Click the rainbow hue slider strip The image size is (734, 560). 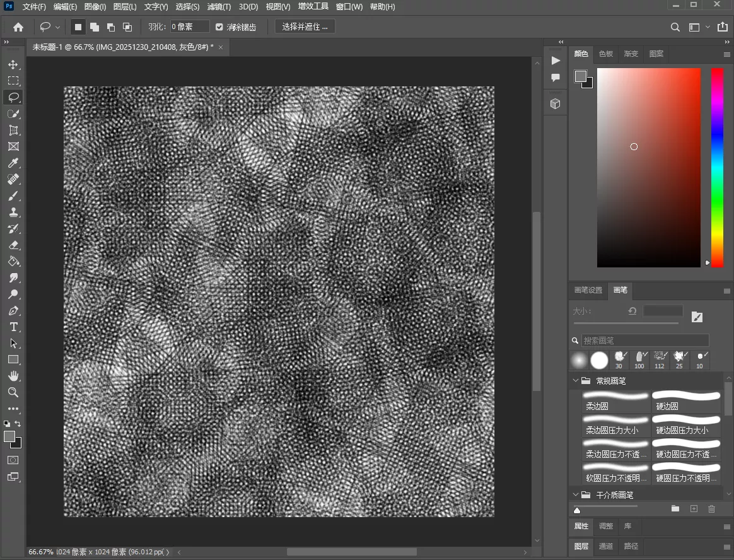(717, 167)
